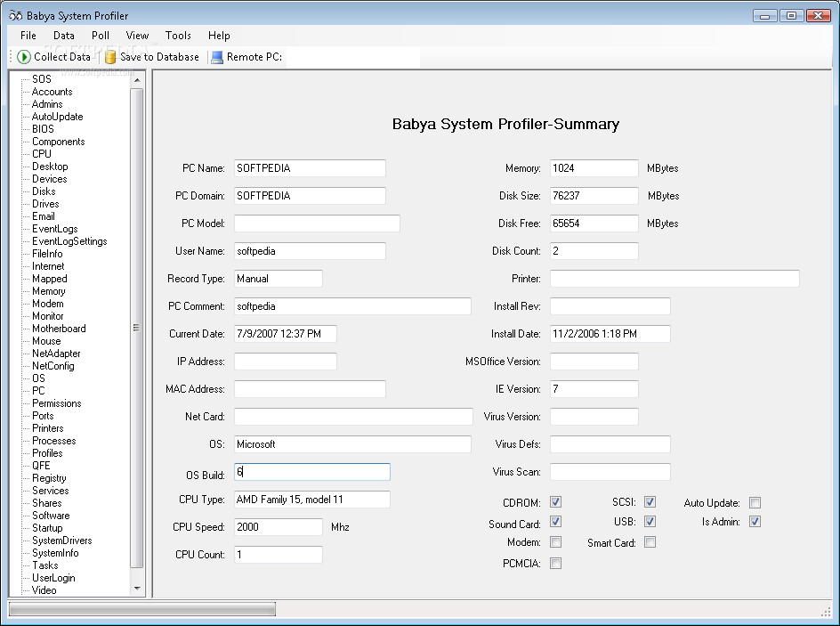Enable the PCMCIA checkbox
This screenshot has width=840, height=626.
click(x=555, y=564)
